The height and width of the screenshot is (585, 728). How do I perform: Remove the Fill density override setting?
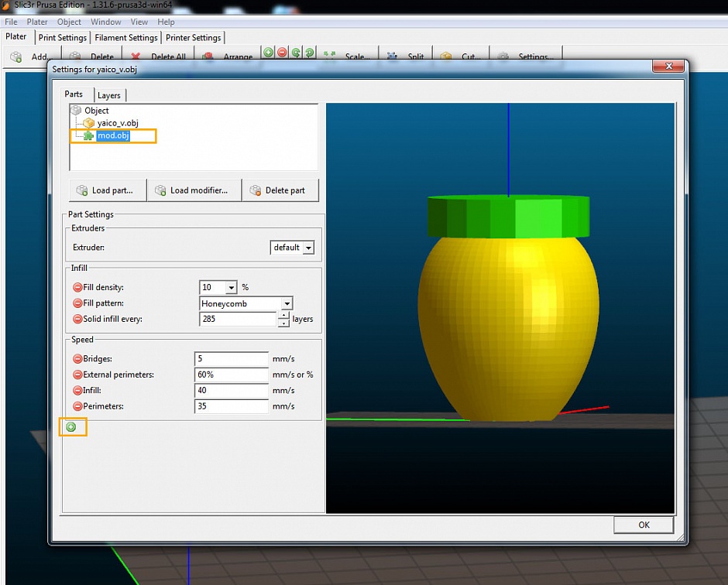[x=77, y=287]
